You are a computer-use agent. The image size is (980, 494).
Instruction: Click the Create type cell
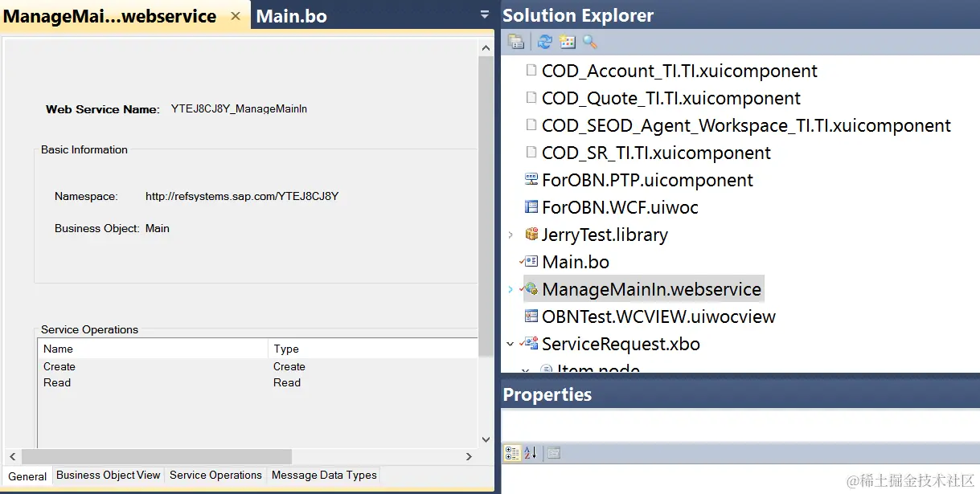pyautogui.click(x=289, y=366)
